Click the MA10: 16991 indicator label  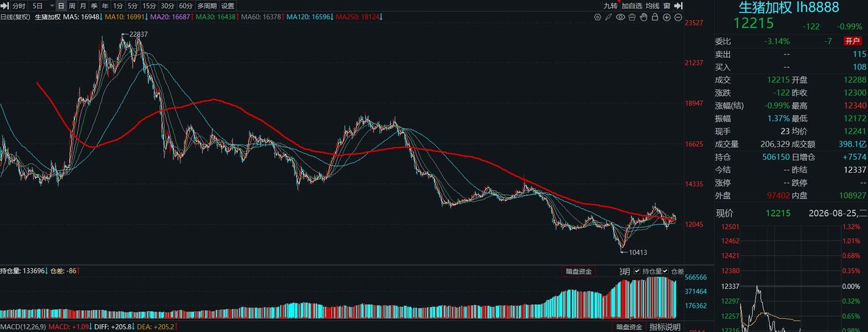click(126, 17)
